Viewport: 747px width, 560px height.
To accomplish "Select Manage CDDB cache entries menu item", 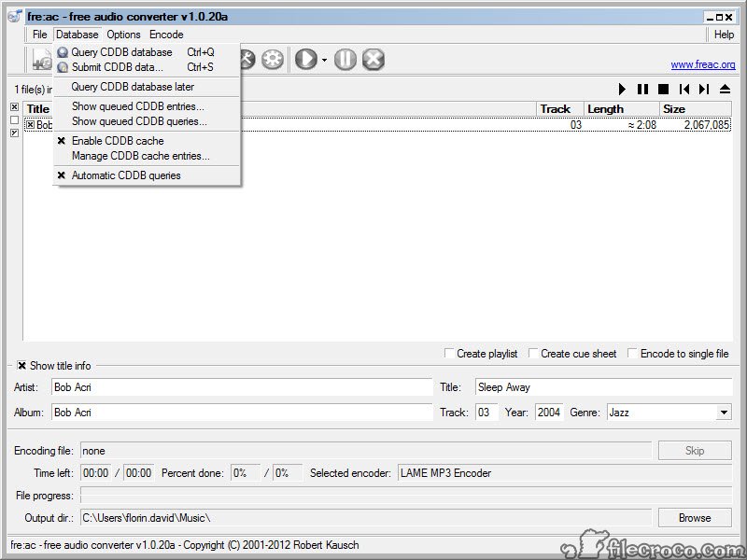I will pyautogui.click(x=140, y=156).
